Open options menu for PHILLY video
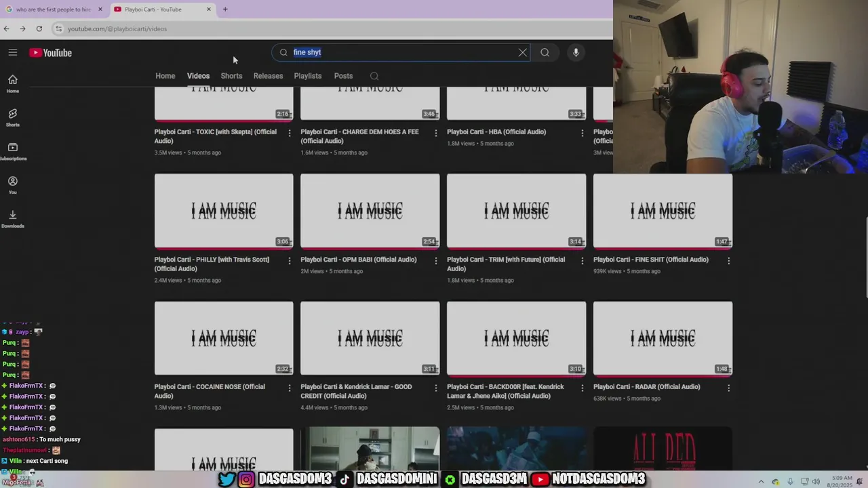This screenshot has height=488, width=868. [290, 260]
